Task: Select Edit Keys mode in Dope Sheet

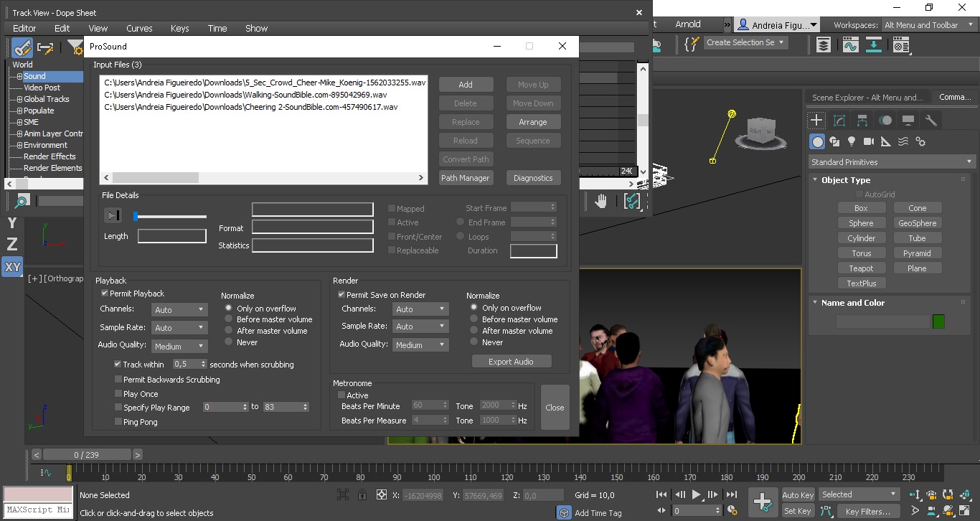Action: pos(23,48)
